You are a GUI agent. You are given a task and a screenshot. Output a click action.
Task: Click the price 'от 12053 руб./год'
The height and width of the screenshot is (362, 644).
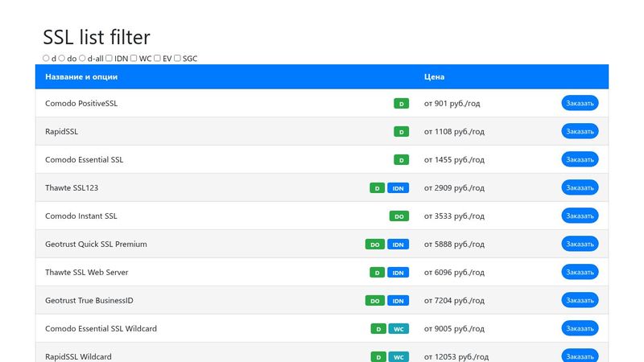[456, 356]
